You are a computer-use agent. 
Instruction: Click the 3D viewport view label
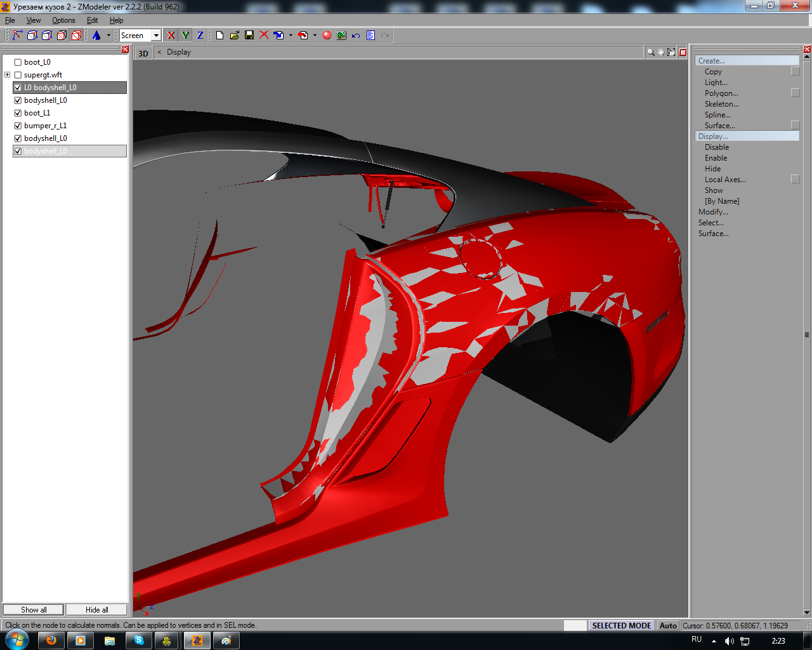click(143, 53)
